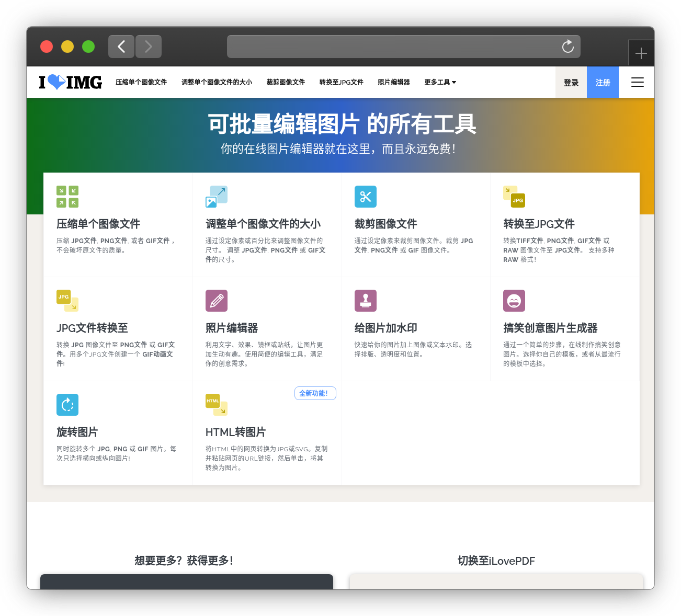Select the meme generator smiley icon
The height and width of the screenshot is (616, 681).
[514, 301]
